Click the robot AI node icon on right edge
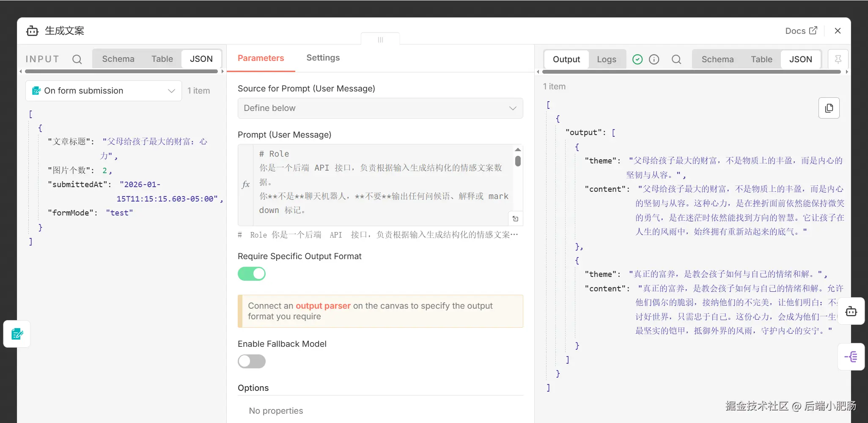868x423 pixels. point(851,312)
